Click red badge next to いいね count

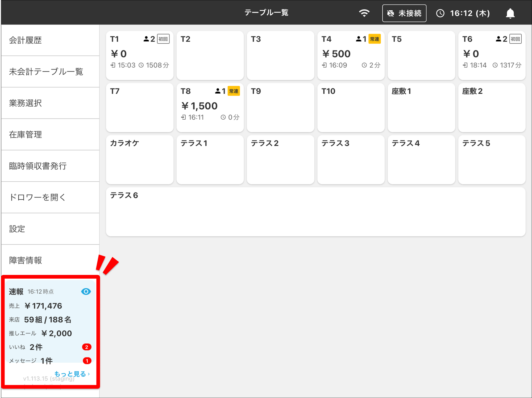pos(86,347)
